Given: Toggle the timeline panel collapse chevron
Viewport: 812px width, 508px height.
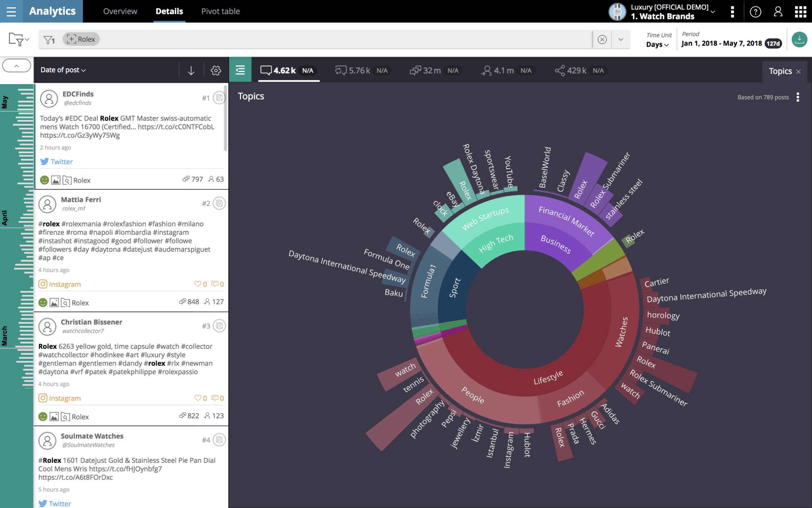Looking at the screenshot, I should pos(16,65).
